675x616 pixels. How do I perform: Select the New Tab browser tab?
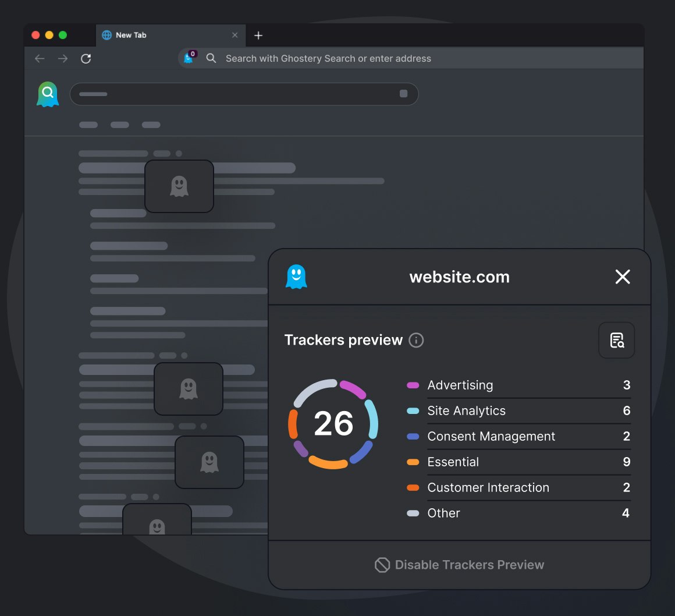170,35
